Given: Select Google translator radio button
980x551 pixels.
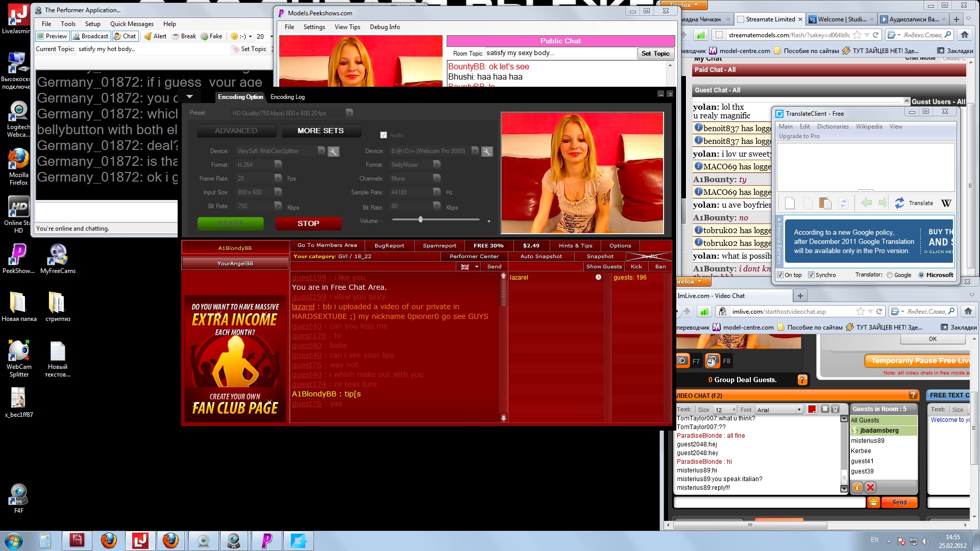Looking at the screenshot, I should 890,275.
